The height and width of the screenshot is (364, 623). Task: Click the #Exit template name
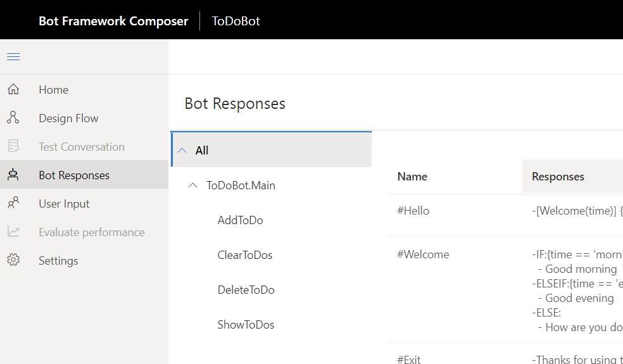coord(409,360)
